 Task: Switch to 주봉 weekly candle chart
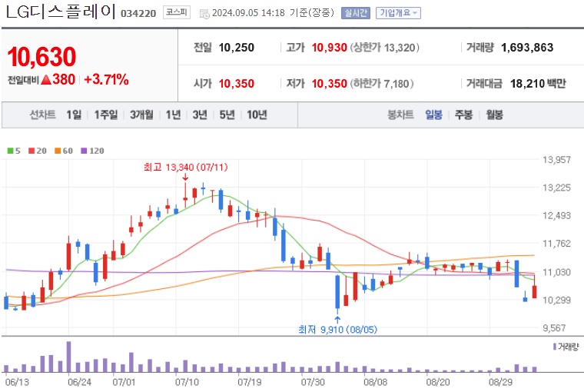pos(463,115)
